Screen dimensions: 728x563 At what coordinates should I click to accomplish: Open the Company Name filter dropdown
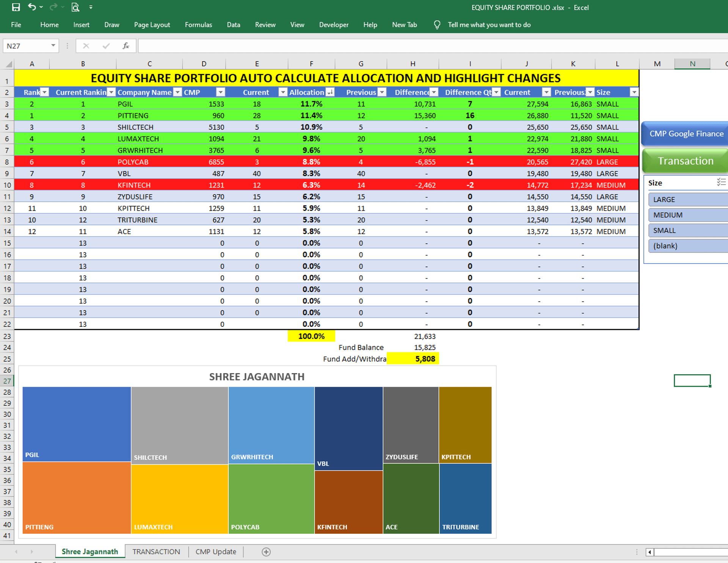point(177,92)
